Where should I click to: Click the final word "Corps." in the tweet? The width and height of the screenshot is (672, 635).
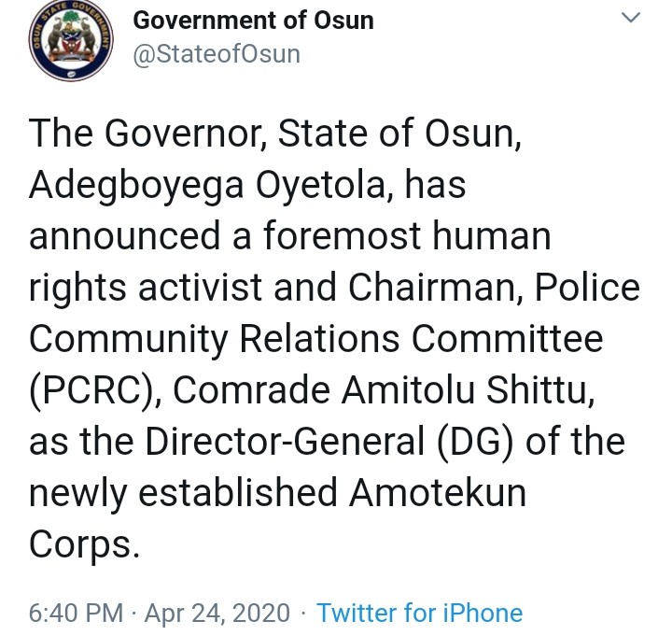click(84, 544)
